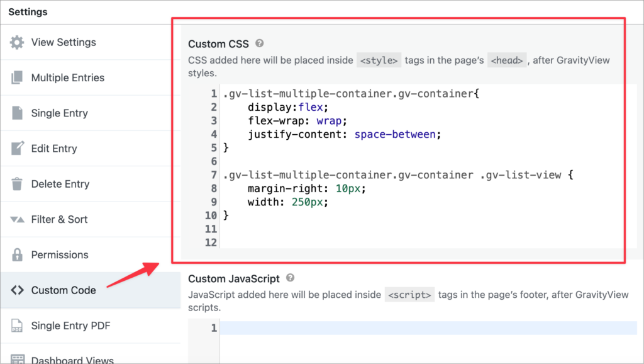Open the Custom JavaScript help question mark
Image resolution: width=644 pixels, height=364 pixels.
289,278
